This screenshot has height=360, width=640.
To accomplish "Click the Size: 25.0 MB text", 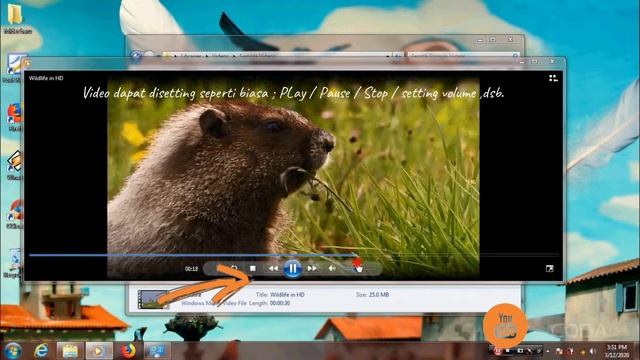I will click(372, 294).
